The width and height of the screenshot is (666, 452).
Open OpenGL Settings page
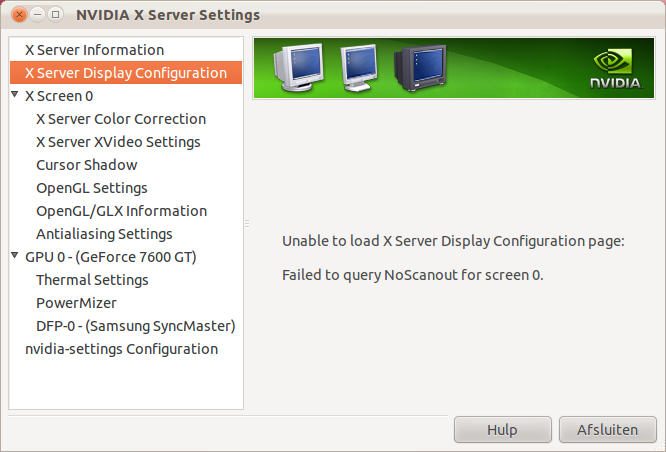tap(91, 188)
